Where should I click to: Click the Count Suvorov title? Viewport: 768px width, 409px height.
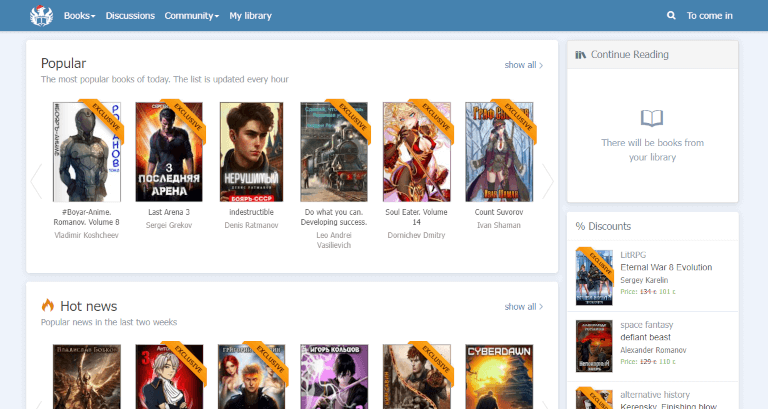click(x=499, y=212)
